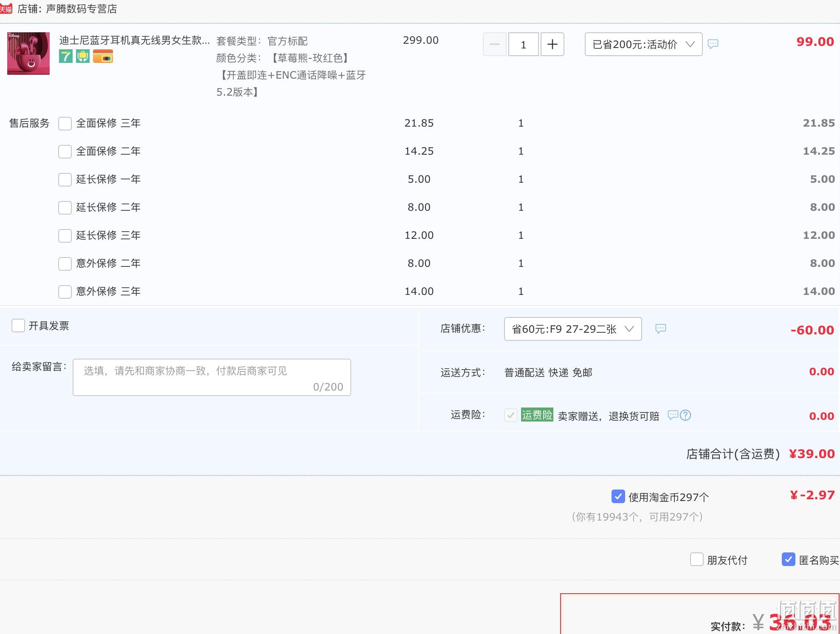840x634 pixels.
Task: Click 普通配送 快递 免邮 shipping text
Action: tap(548, 373)
